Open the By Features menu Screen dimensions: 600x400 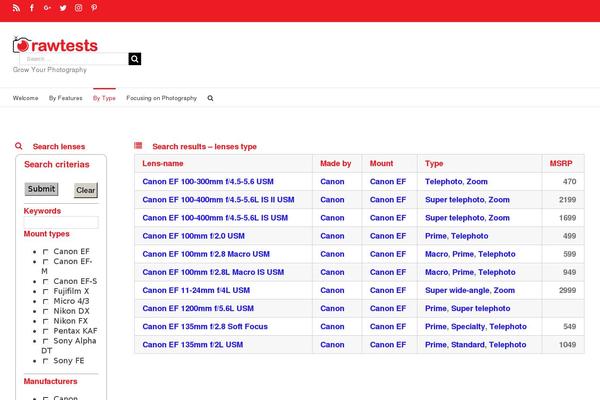tap(65, 98)
